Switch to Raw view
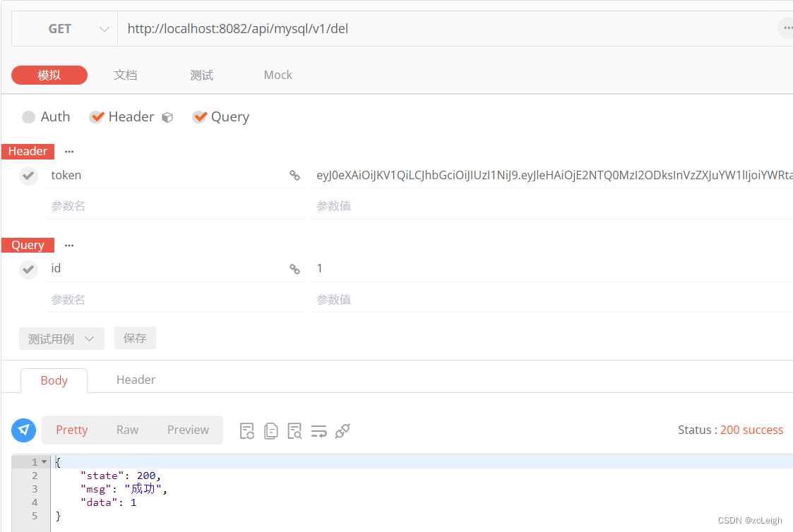The width and height of the screenshot is (793, 532). [x=127, y=430]
